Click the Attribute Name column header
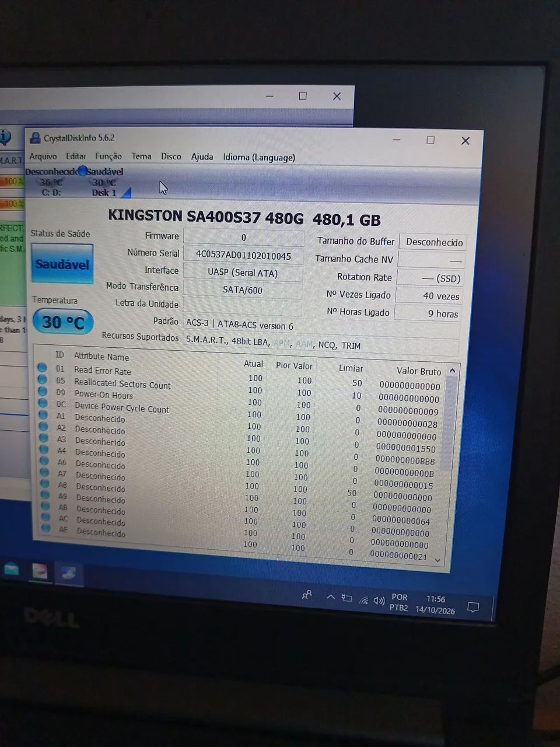Screen dimensions: 560x747 pos(101,357)
